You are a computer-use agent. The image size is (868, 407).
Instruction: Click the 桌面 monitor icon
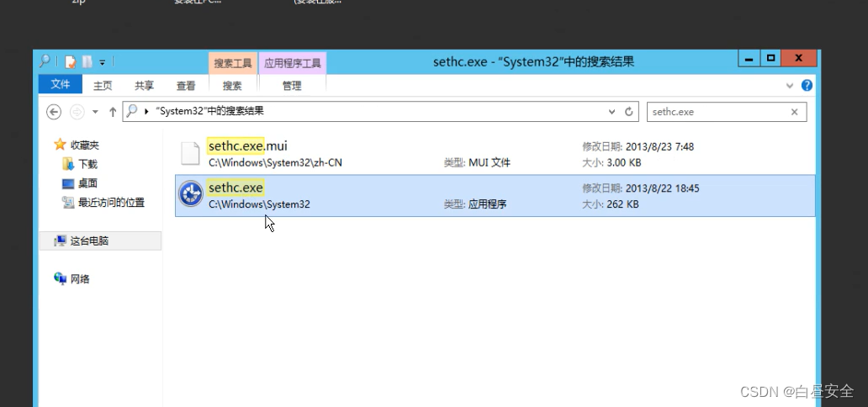pos(68,183)
